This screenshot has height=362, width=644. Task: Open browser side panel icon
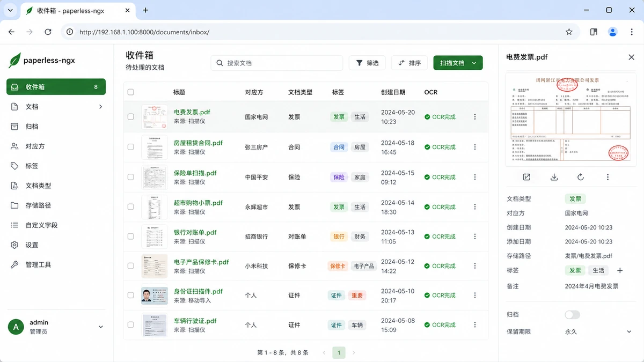pos(594,32)
